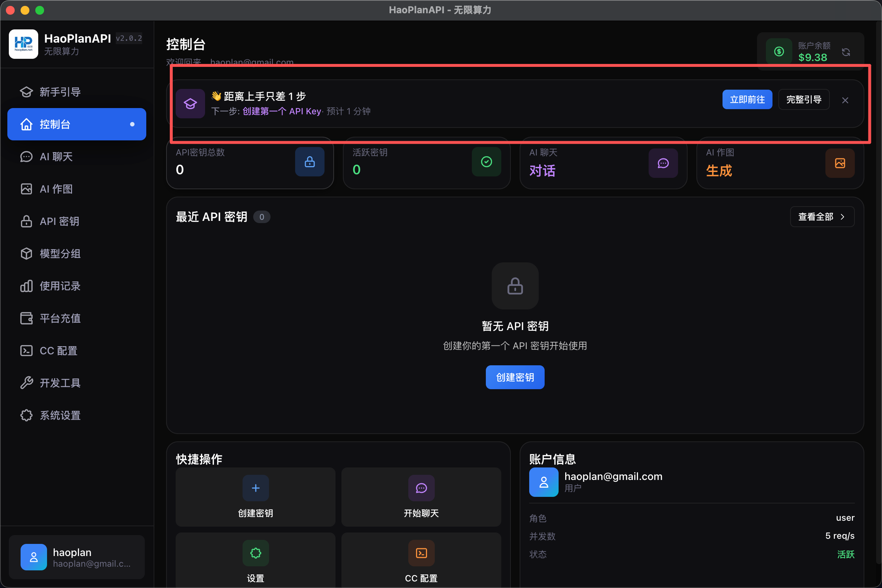882x588 pixels.
Task: Open 新手引导 in the sidebar
Action: click(x=76, y=92)
